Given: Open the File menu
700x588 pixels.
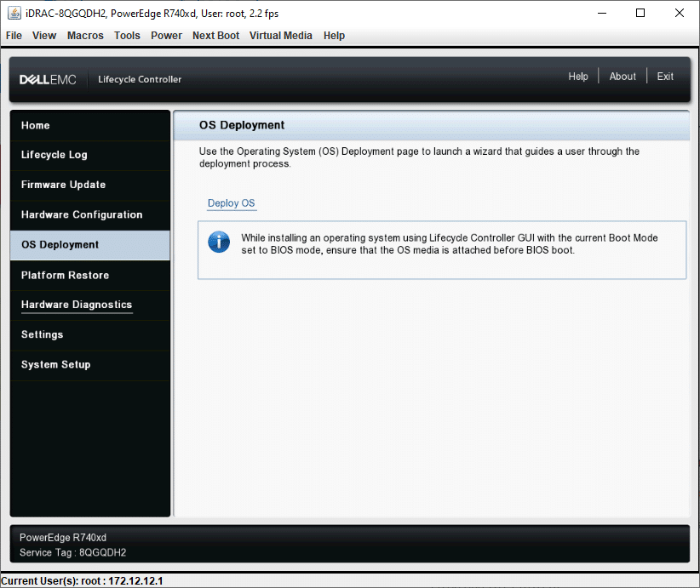Looking at the screenshot, I should pyautogui.click(x=14, y=36).
